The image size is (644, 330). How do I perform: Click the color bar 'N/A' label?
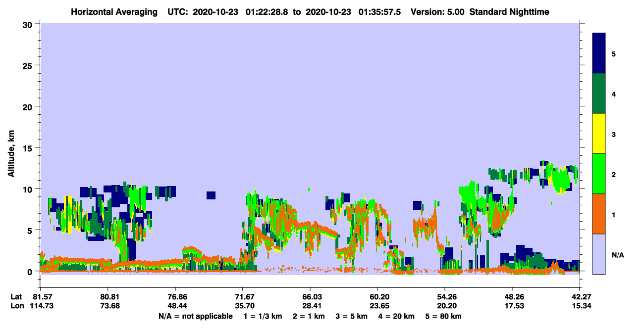tap(618, 255)
